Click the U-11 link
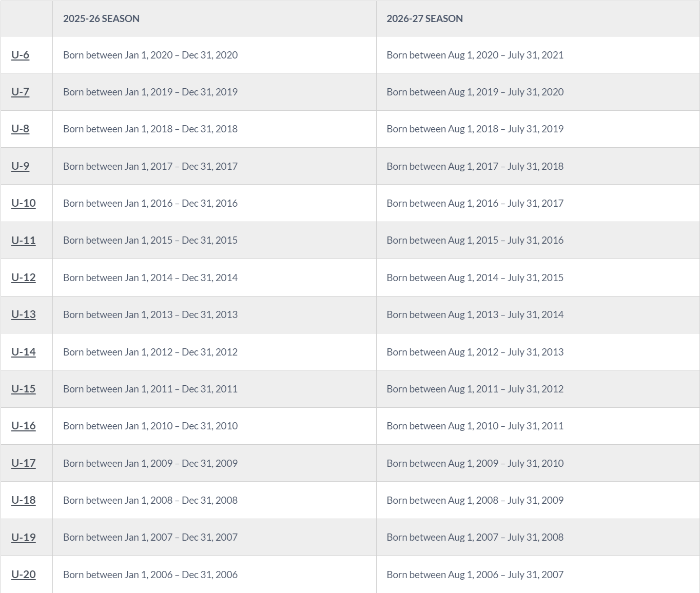 24,240
